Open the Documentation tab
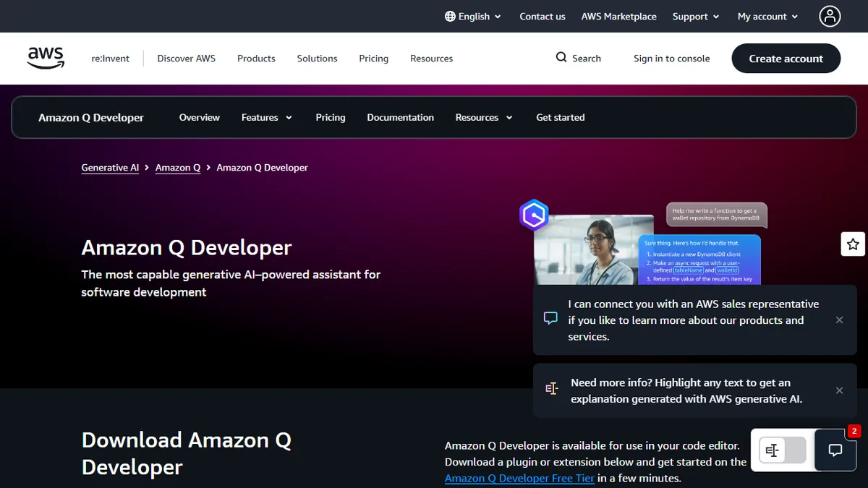Viewport: 868px width, 488px height. [400, 117]
